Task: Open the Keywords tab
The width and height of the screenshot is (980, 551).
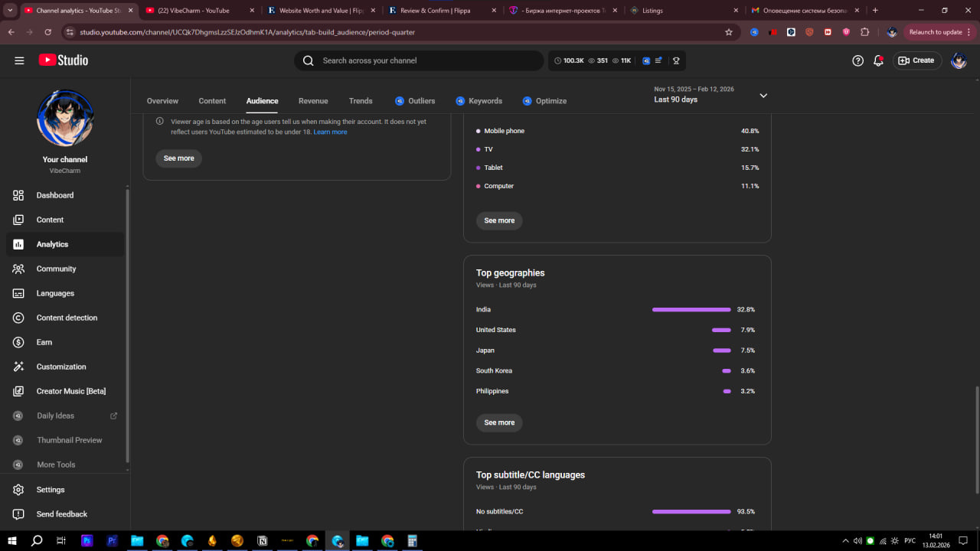Action: coord(479,101)
